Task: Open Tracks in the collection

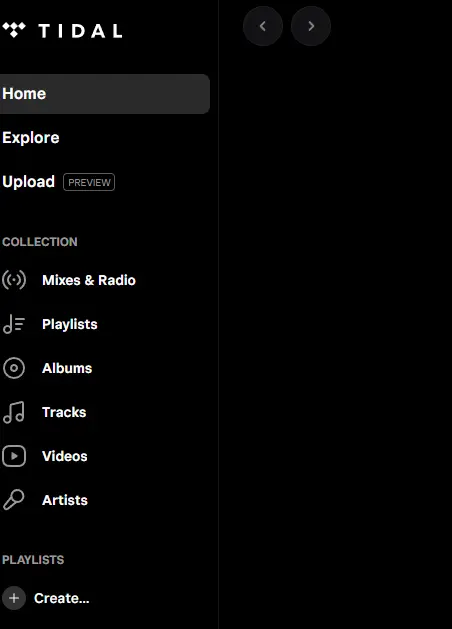Action: [64, 412]
